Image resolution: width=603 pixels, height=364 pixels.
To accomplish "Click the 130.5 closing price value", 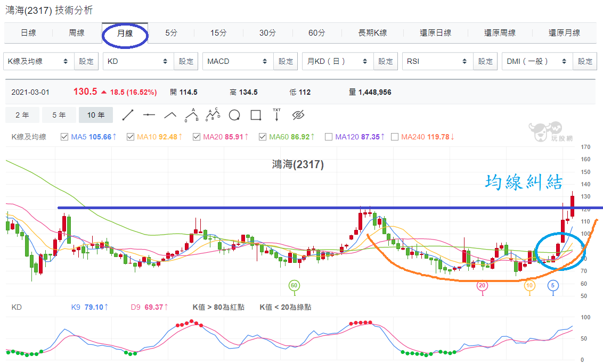I will point(85,92).
